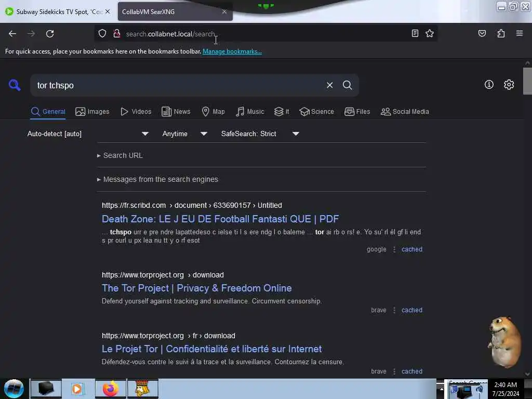
Task: Click the taskbar clock showing 2:40 AM
Action: pos(506,389)
